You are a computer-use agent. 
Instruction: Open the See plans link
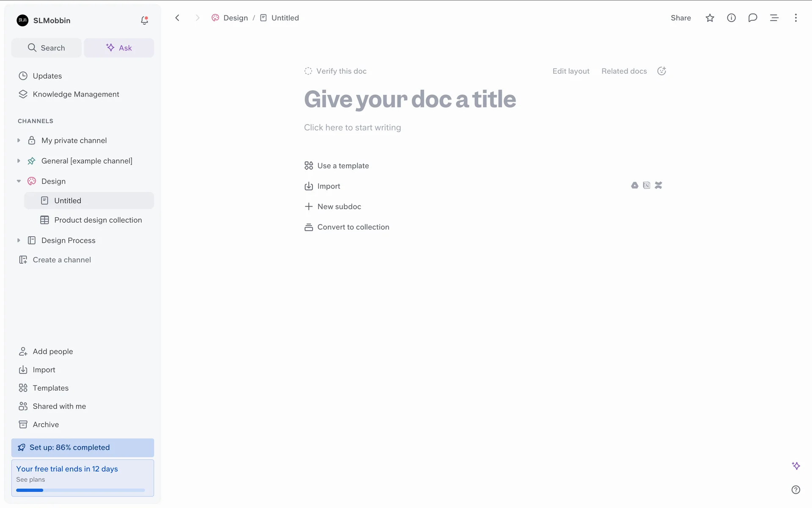[x=30, y=480]
